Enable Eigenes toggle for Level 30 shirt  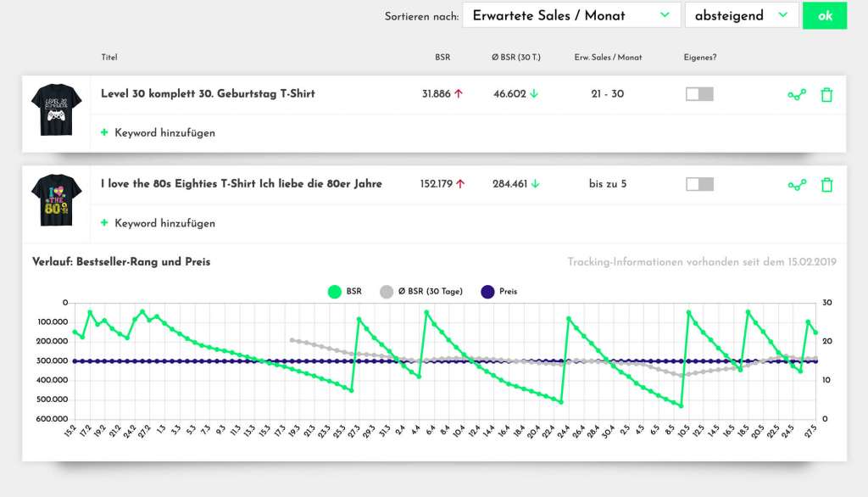pyautogui.click(x=699, y=94)
